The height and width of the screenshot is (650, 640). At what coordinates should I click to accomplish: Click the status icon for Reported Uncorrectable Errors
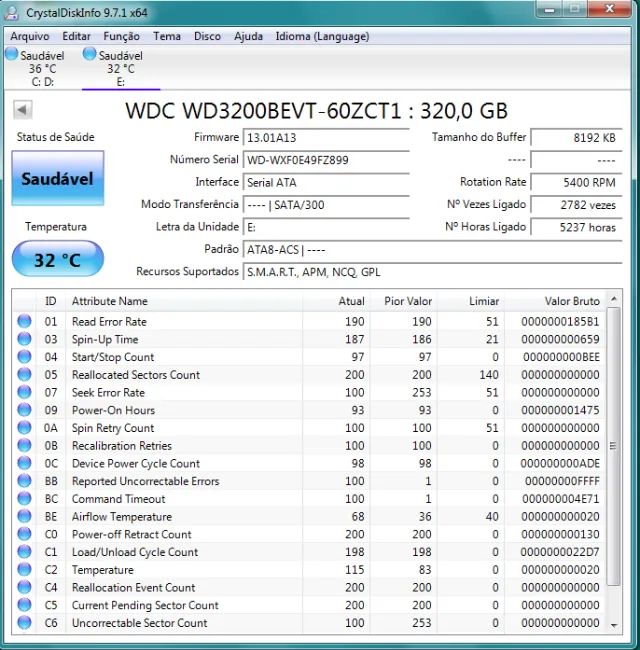point(24,481)
